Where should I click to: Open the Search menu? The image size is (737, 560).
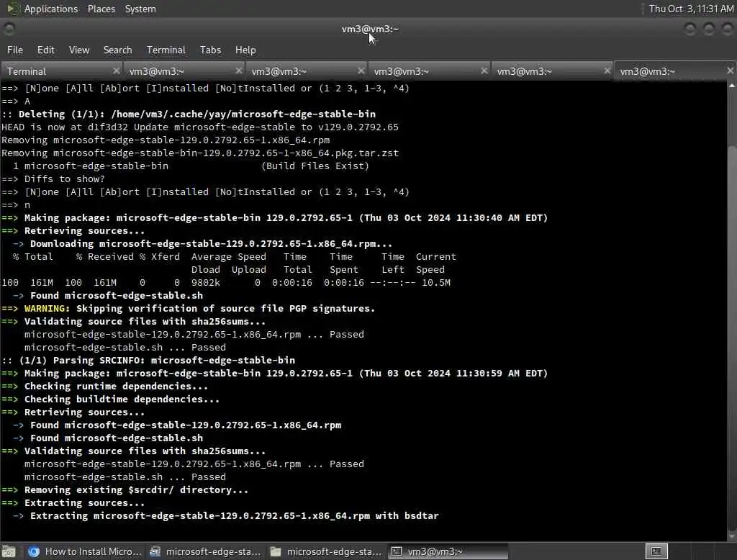pos(117,50)
